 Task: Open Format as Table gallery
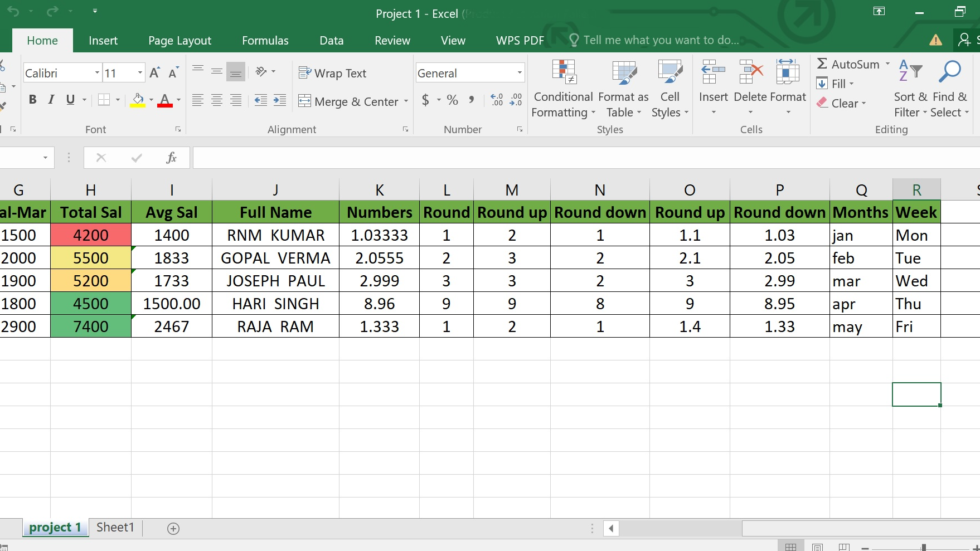click(x=623, y=73)
